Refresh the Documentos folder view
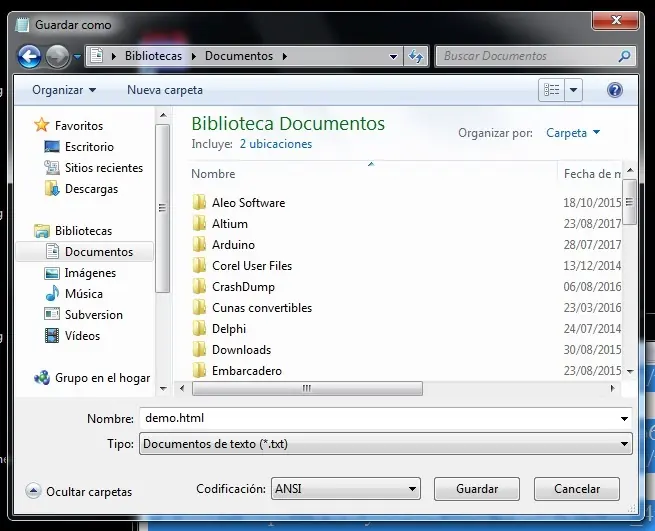The height and width of the screenshot is (531, 655). tap(416, 56)
